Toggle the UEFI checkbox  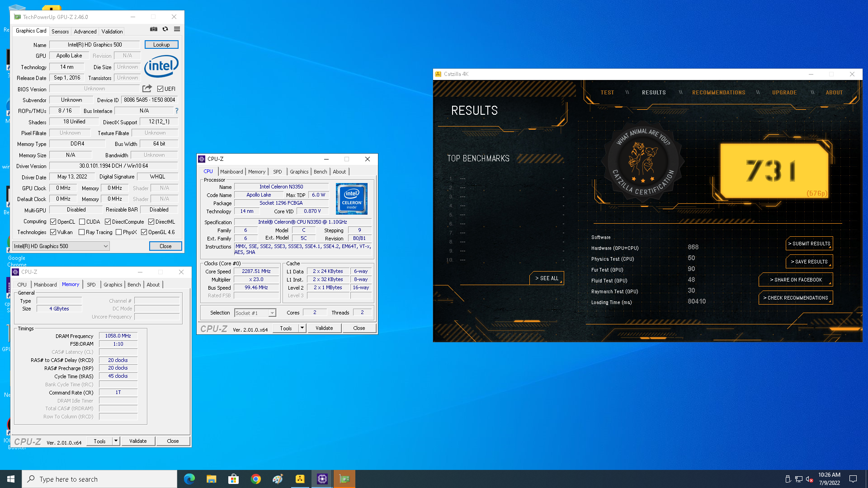160,89
